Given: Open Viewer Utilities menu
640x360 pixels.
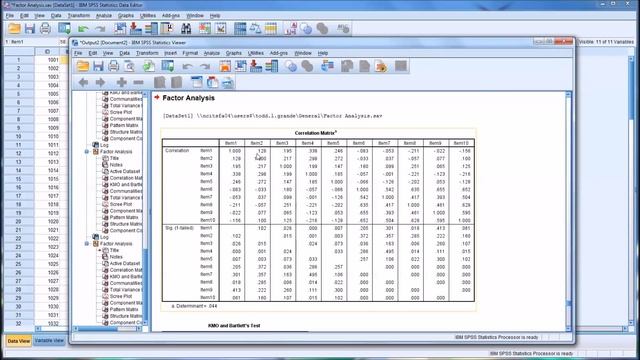Looking at the screenshot, I should [256, 53].
